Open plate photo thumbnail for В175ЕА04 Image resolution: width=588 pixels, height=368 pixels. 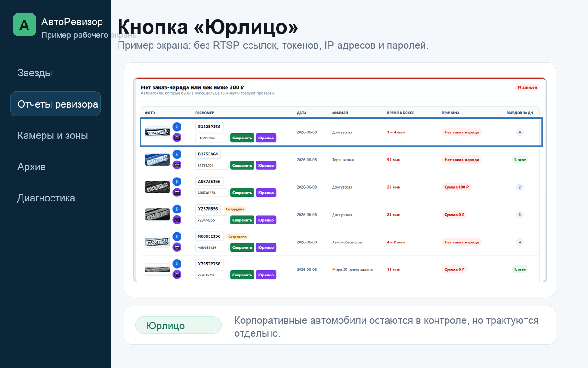point(157,160)
